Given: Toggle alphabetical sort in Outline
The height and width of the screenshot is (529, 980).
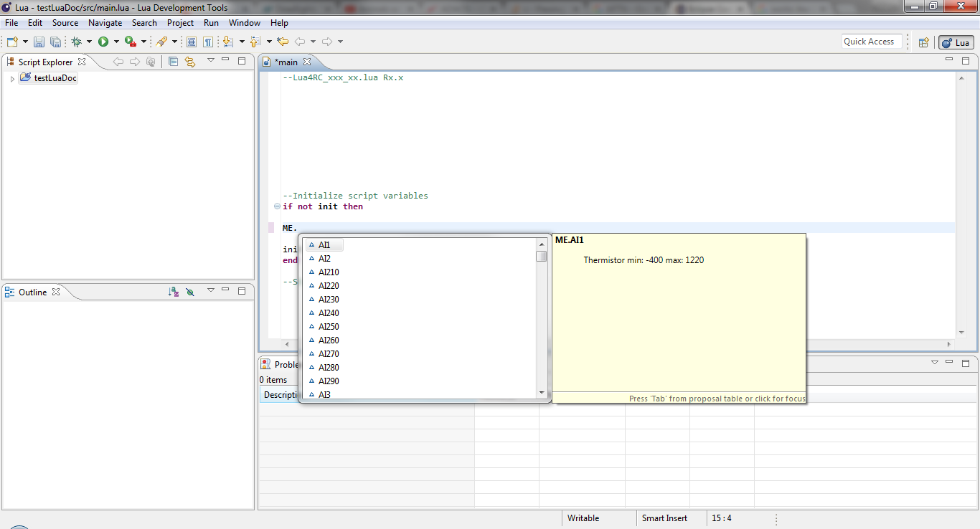Looking at the screenshot, I should pos(173,292).
